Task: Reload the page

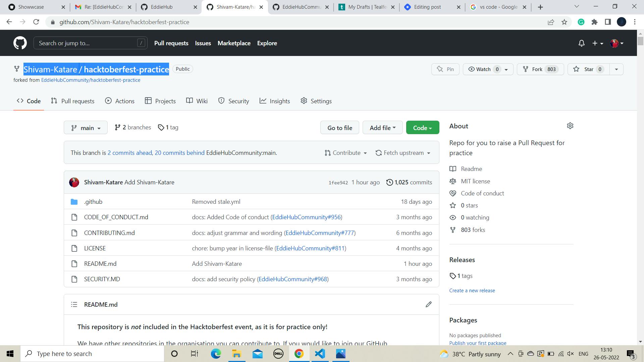Action: [x=36, y=22]
